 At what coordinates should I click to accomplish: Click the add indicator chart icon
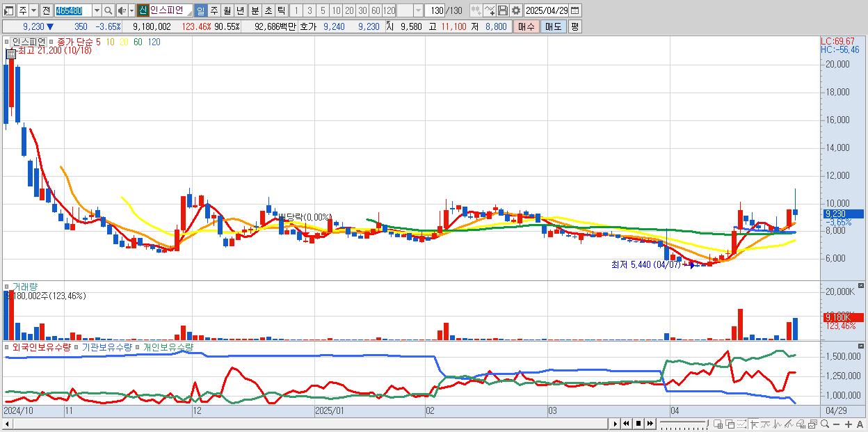coord(476,10)
